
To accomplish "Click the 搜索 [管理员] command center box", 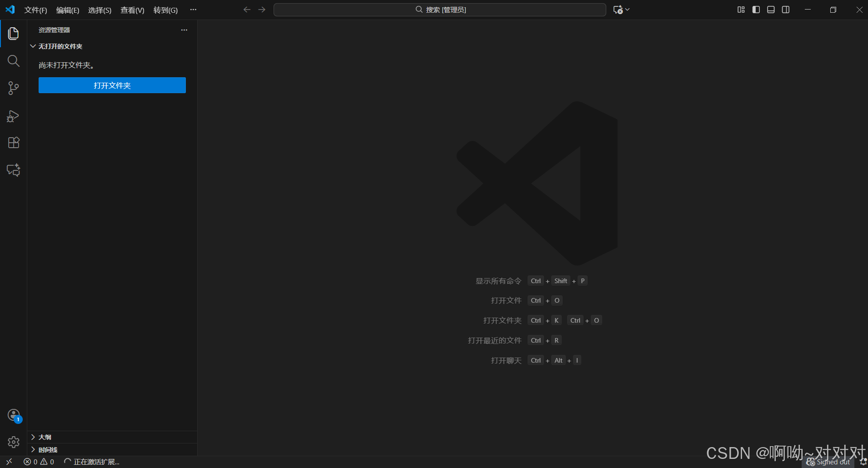I will pyautogui.click(x=439, y=10).
